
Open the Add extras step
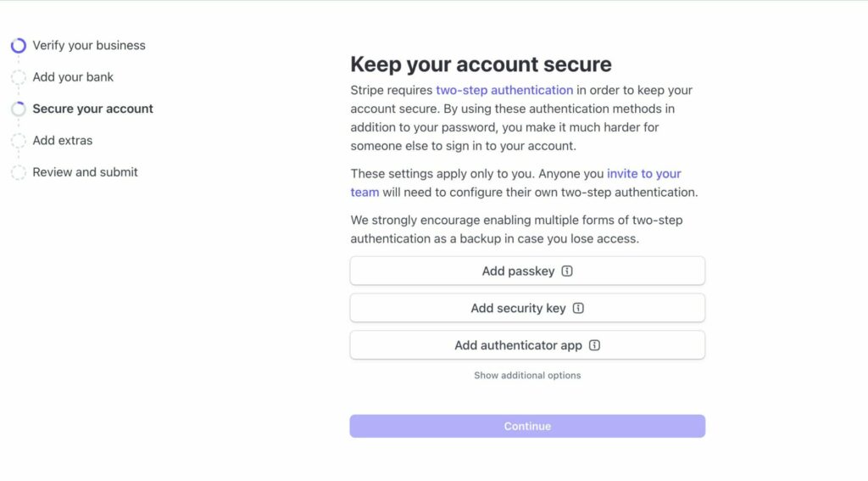point(63,141)
